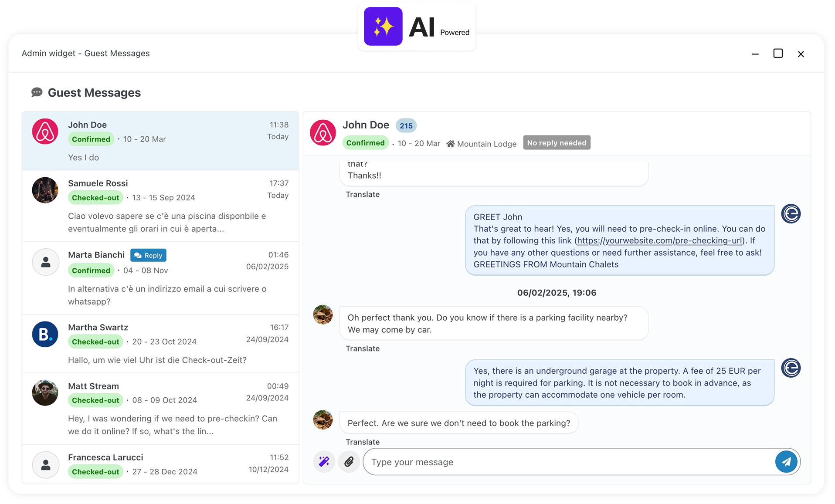Click the No reply needed badge
Image resolution: width=835 pixels, height=504 pixels.
click(x=557, y=143)
